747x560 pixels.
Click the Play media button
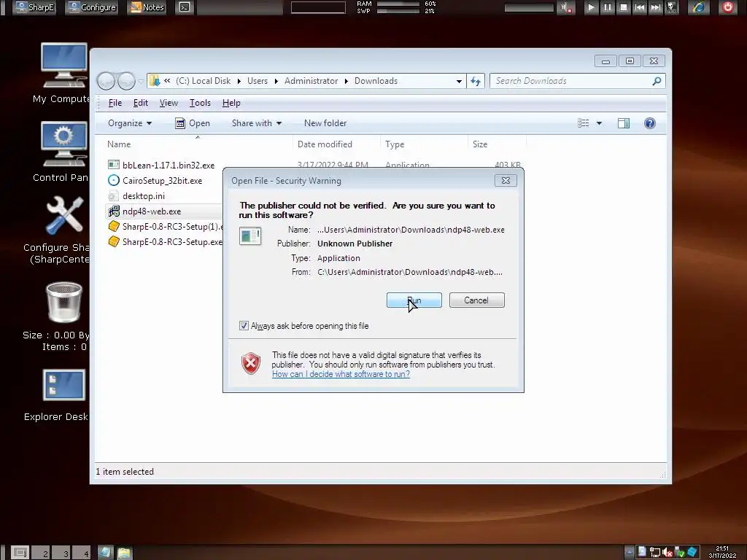point(591,7)
